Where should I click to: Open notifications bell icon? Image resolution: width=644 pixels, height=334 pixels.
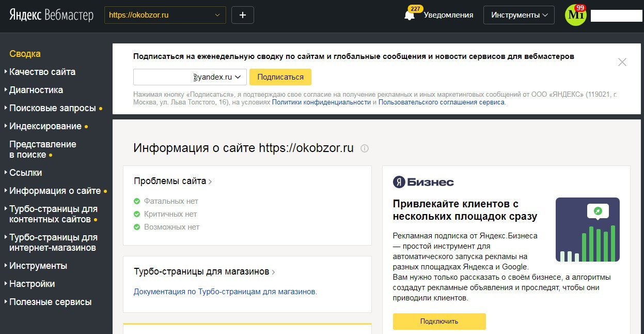coord(410,16)
